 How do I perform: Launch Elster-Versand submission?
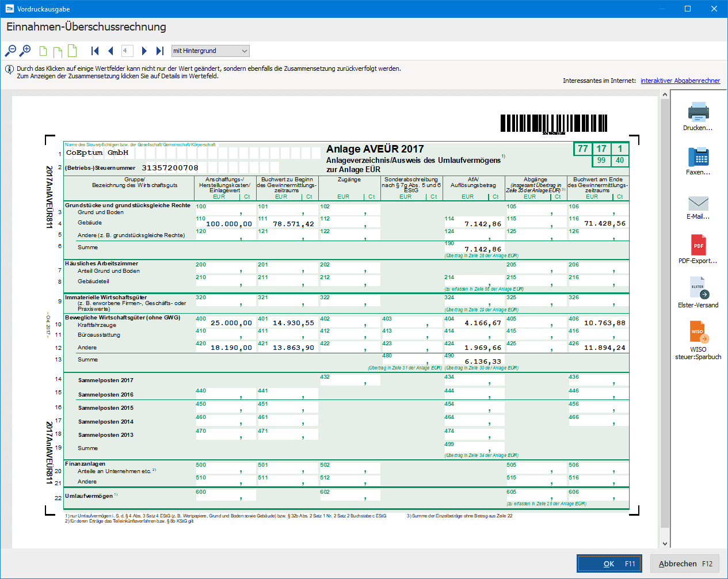698,293
